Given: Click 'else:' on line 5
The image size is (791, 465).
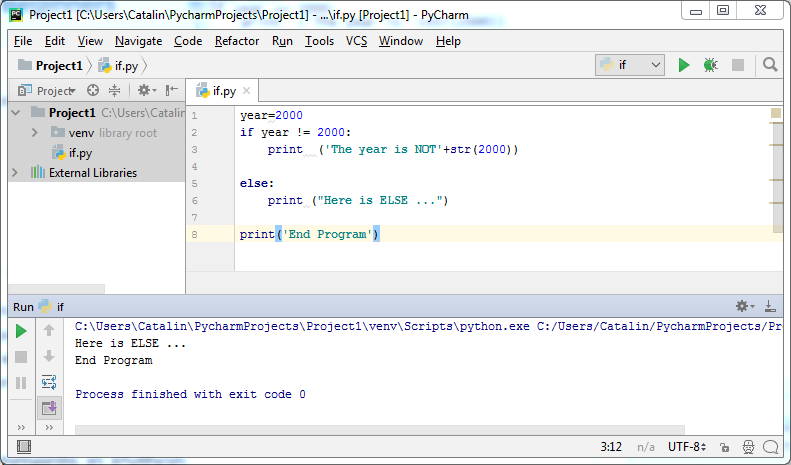Looking at the screenshot, I should point(257,183).
